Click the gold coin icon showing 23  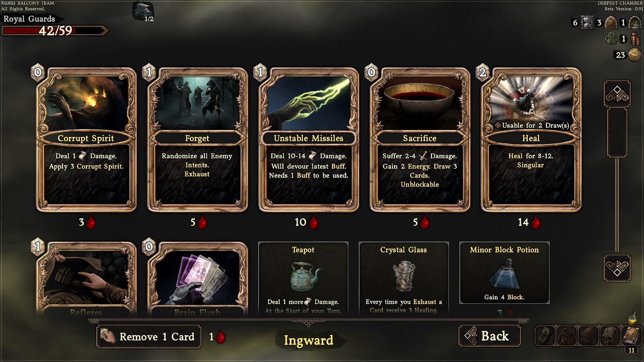(x=635, y=55)
